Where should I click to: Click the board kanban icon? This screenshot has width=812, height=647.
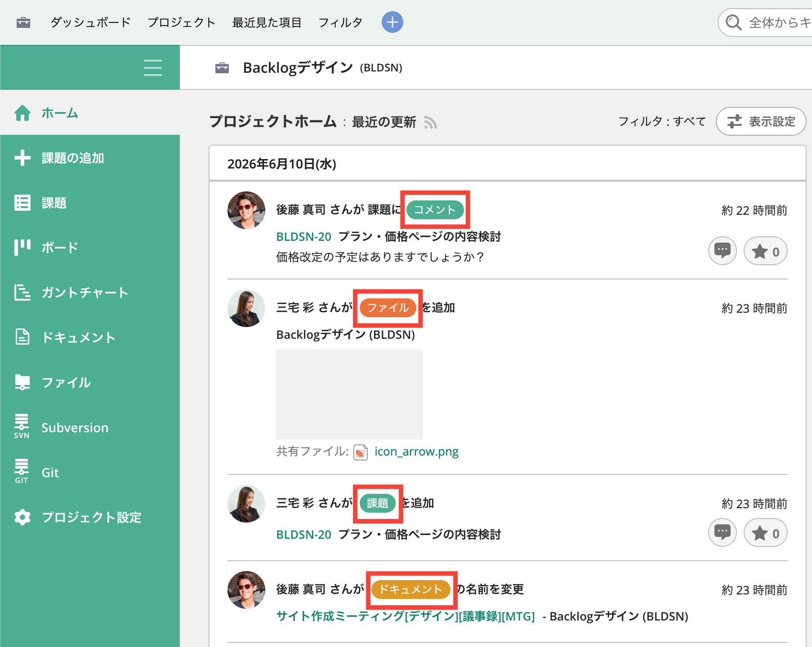pos(22,248)
